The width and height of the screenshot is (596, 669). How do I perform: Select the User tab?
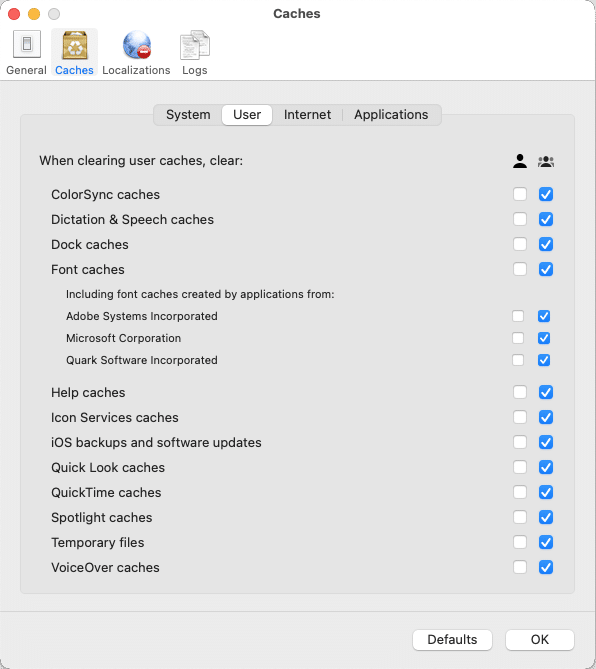pos(247,115)
